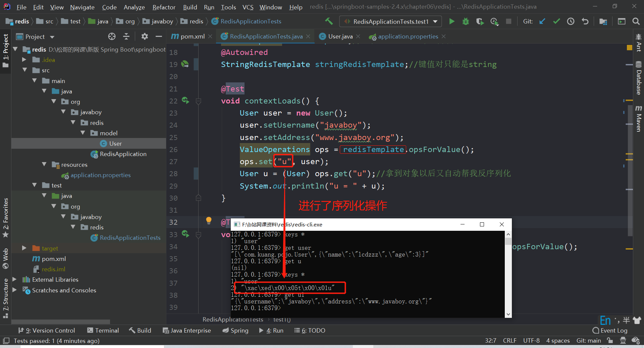Close the RedisApplicationTests.java tab
Image resolution: width=644 pixels, height=348 pixels.
pyautogui.click(x=308, y=37)
